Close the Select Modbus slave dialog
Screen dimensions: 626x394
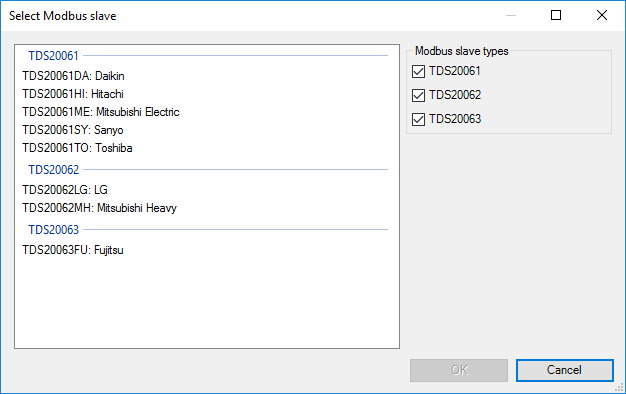click(x=602, y=15)
